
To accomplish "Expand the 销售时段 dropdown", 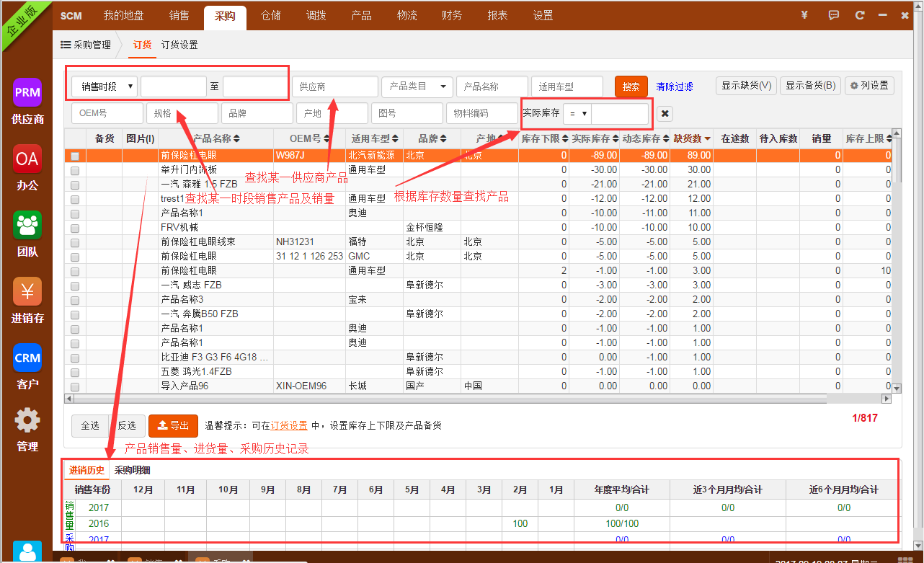I will [x=105, y=87].
